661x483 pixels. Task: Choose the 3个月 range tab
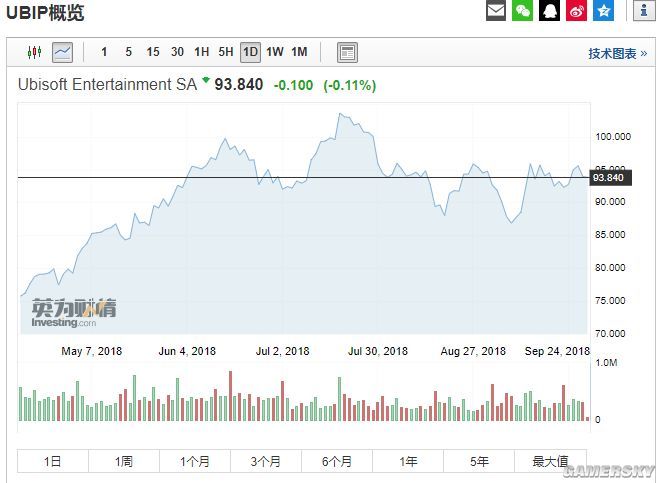(x=266, y=461)
